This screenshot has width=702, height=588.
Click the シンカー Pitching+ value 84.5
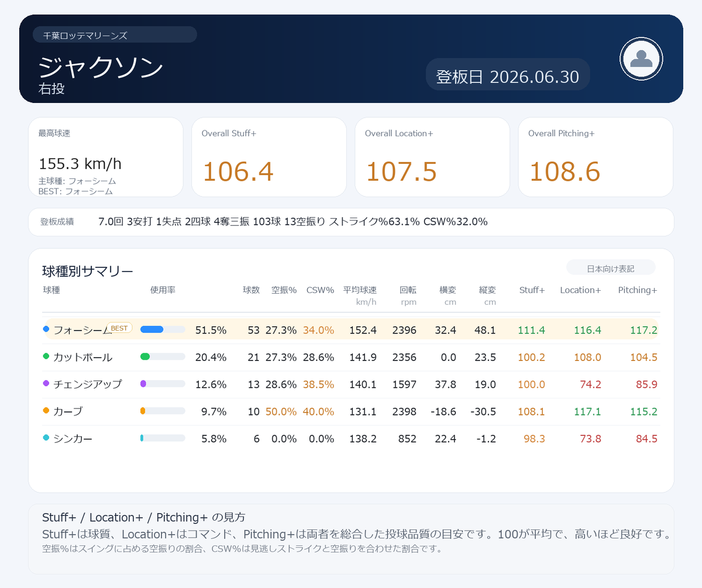coord(646,438)
